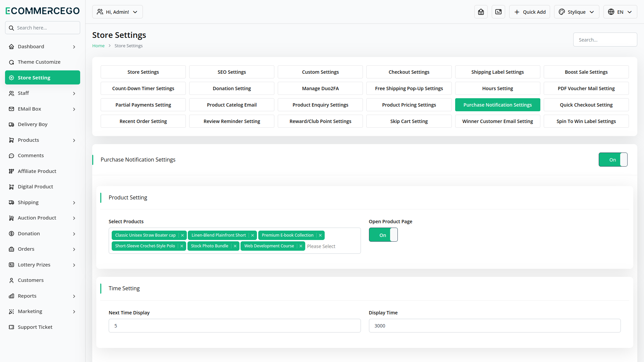The width and height of the screenshot is (644, 362).
Task: Click the ECOMMERCEGO logo
Action: [x=43, y=11]
